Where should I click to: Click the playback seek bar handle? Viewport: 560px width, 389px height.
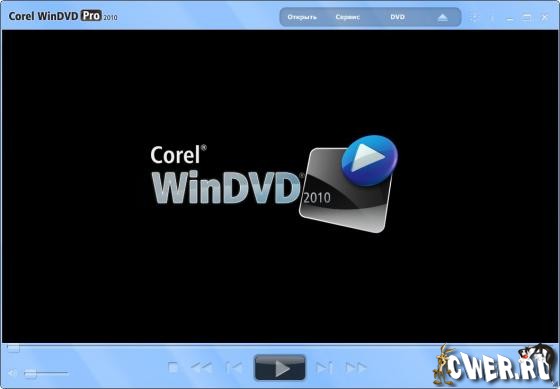pyautogui.click(x=13, y=348)
